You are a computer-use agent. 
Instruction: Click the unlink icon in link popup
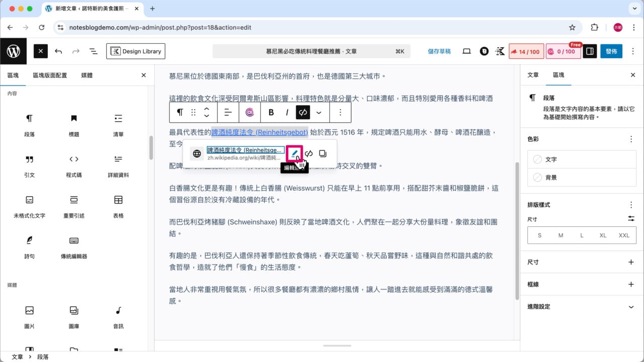(309, 153)
